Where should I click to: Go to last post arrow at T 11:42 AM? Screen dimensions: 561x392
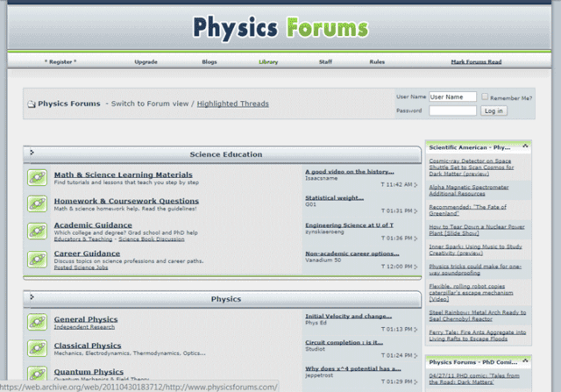pos(415,185)
